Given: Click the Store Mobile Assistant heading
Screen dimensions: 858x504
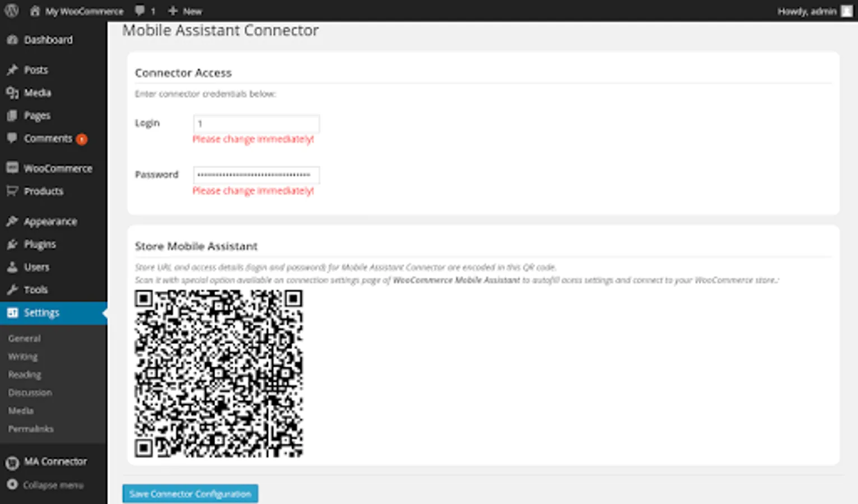Looking at the screenshot, I should tap(196, 246).
